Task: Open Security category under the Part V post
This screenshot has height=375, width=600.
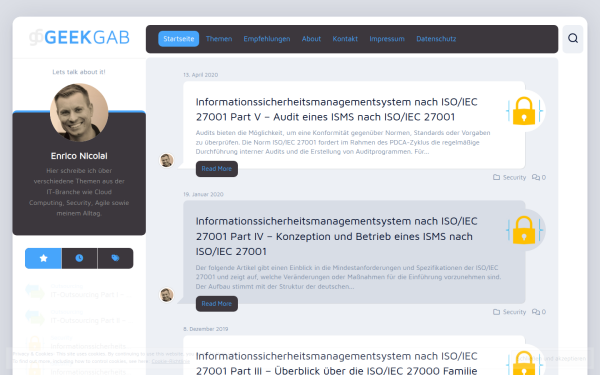Action: [x=514, y=177]
